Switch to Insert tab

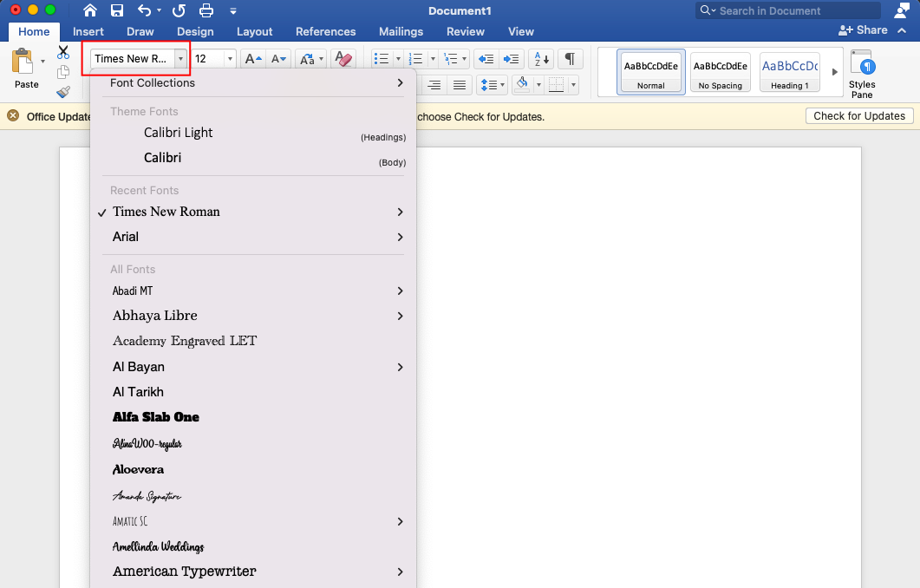[x=88, y=32]
